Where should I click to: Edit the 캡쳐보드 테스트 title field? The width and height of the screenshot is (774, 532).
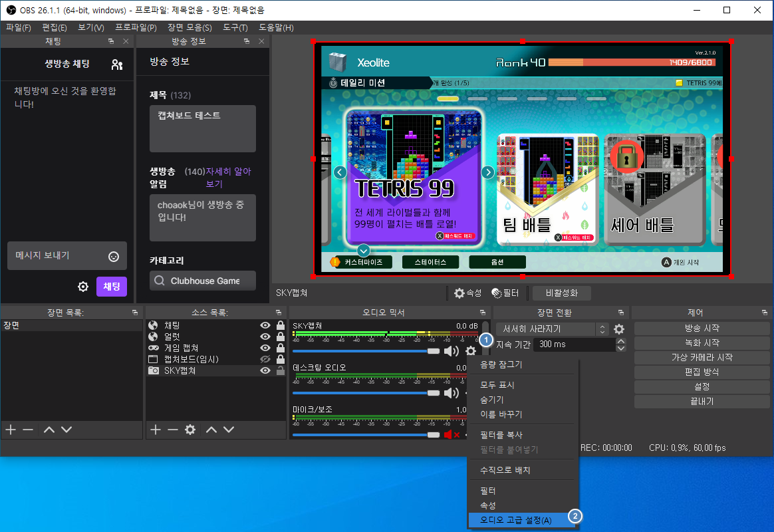coord(202,128)
